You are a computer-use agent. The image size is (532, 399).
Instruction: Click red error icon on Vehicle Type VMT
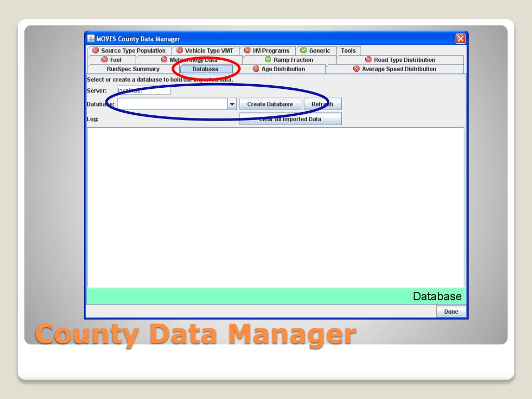(x=179, y=50)
